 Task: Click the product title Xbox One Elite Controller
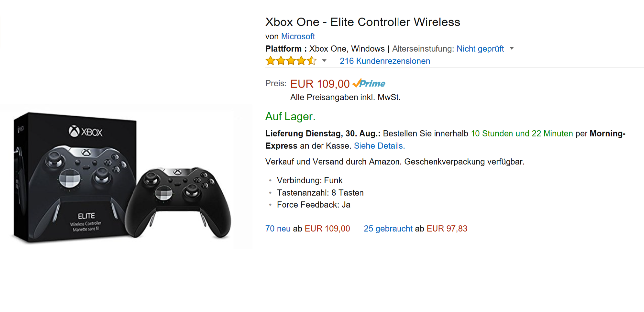click(x=362, y=22)
